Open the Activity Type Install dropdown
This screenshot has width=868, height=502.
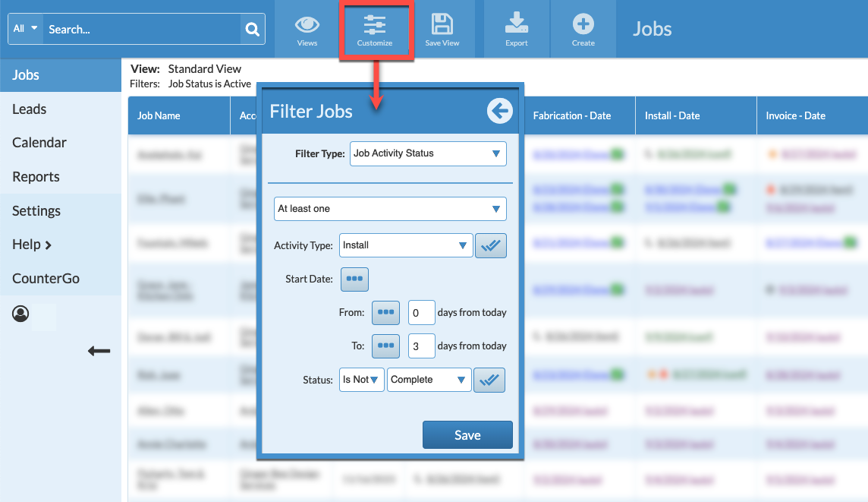(x=406, y=245)
